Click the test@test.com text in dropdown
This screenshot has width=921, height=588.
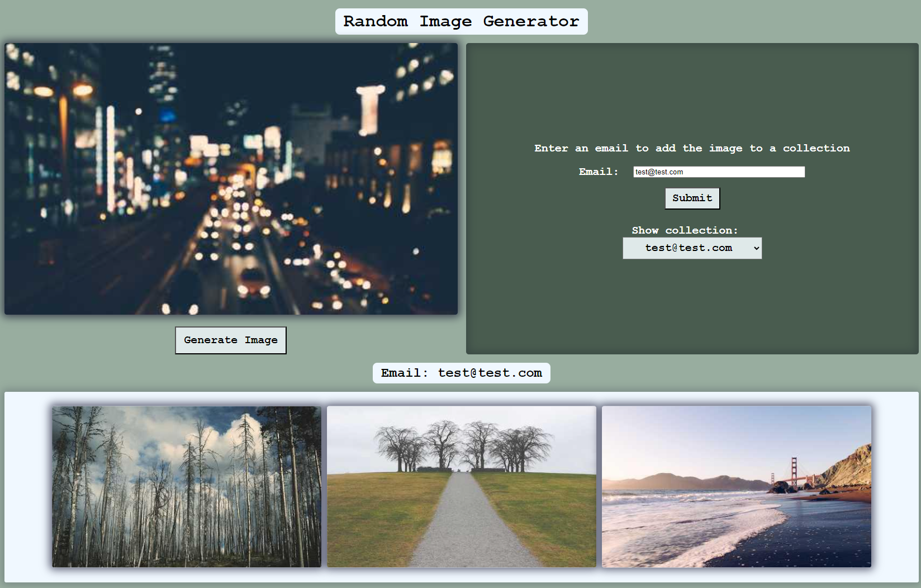tap(689, 248)
